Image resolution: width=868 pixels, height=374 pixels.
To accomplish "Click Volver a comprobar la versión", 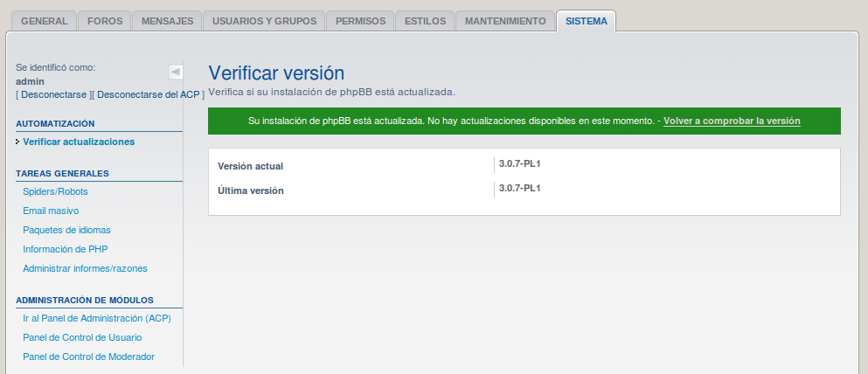I will click(732, 121).
